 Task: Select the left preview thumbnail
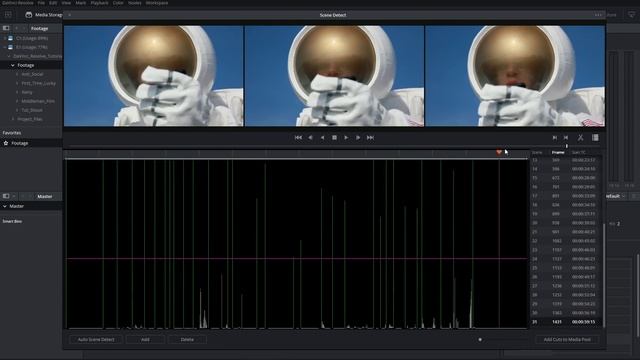coord(153,76)
